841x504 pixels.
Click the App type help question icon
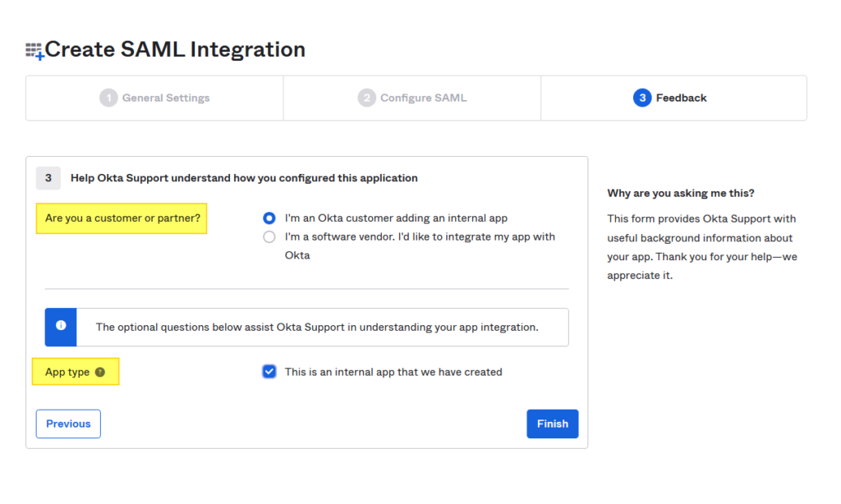pyautogui.click(x=100, y=372)
